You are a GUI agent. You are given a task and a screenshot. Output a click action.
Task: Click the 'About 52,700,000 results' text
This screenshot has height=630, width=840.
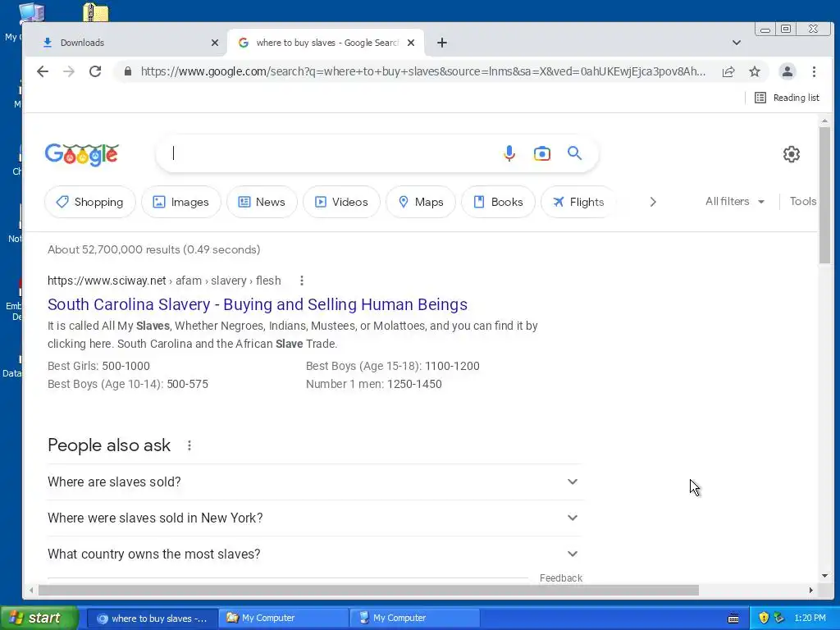[x=153, y=249]
